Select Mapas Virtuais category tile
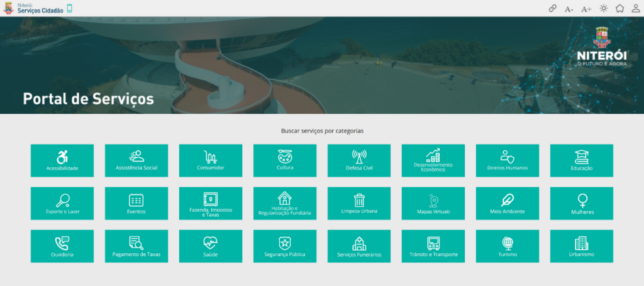 (x=433, y=204)
